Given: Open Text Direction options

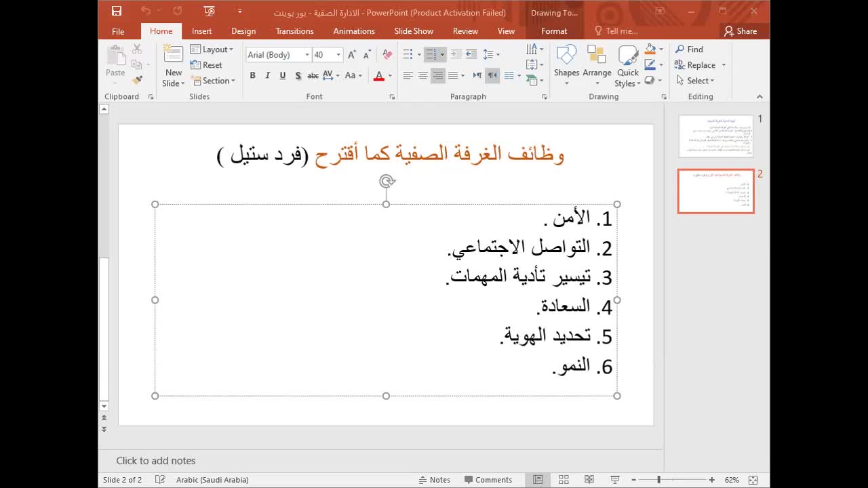Looking at the screenshot, I should tap(535, 49).
